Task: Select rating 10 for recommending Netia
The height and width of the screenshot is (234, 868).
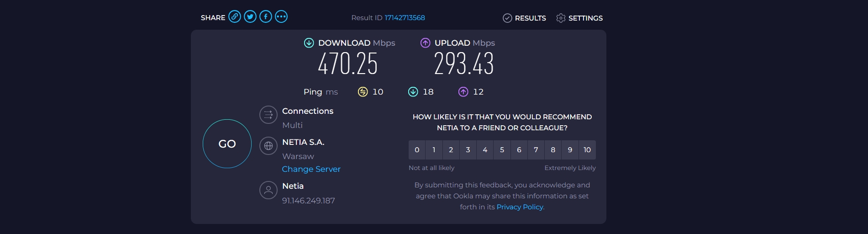Action: click(587, 150)
